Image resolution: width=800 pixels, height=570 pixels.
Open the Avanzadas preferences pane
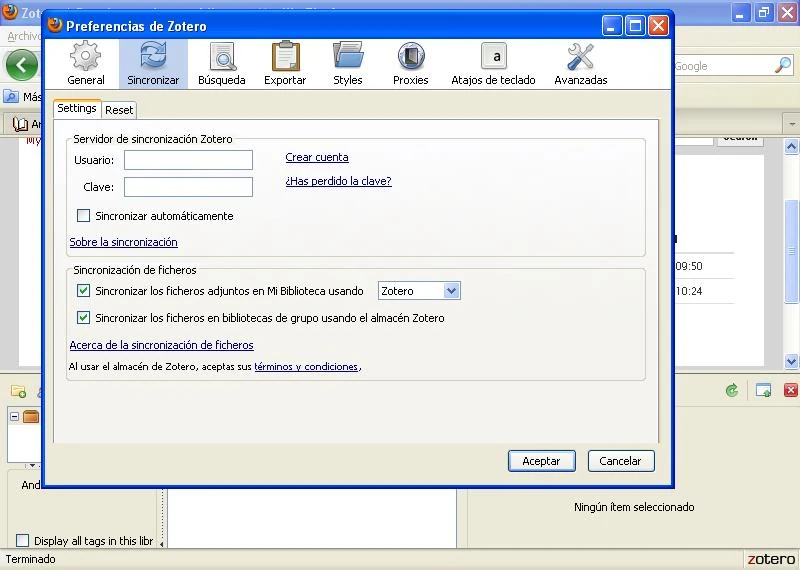(581, 64)
